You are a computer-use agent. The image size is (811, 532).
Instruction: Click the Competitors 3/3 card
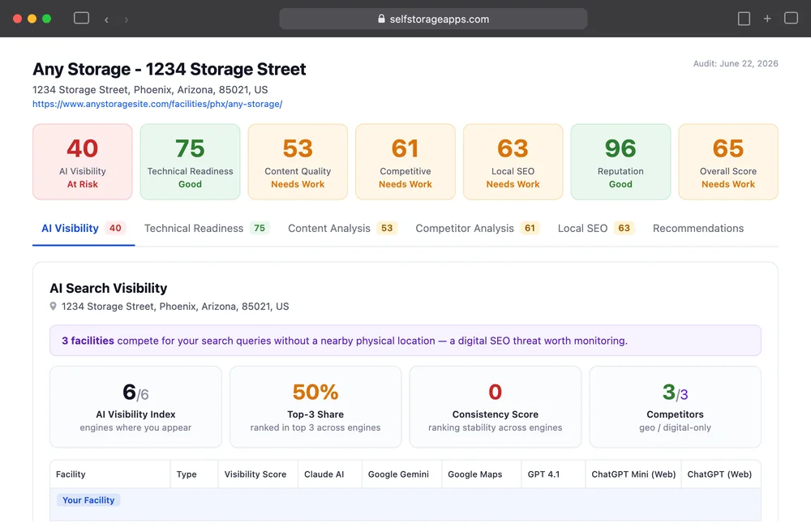(x=675, y=406)
